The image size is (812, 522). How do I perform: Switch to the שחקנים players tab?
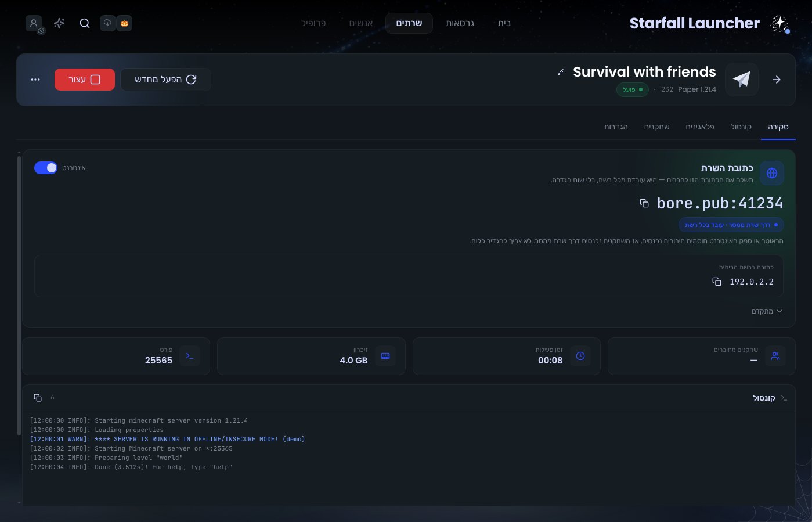[656, 127]
